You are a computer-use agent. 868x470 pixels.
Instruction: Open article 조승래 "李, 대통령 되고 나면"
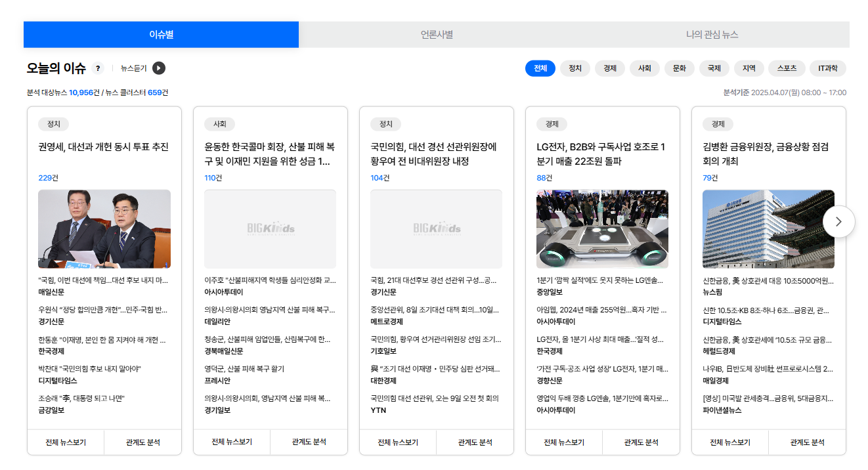(81, 398)
